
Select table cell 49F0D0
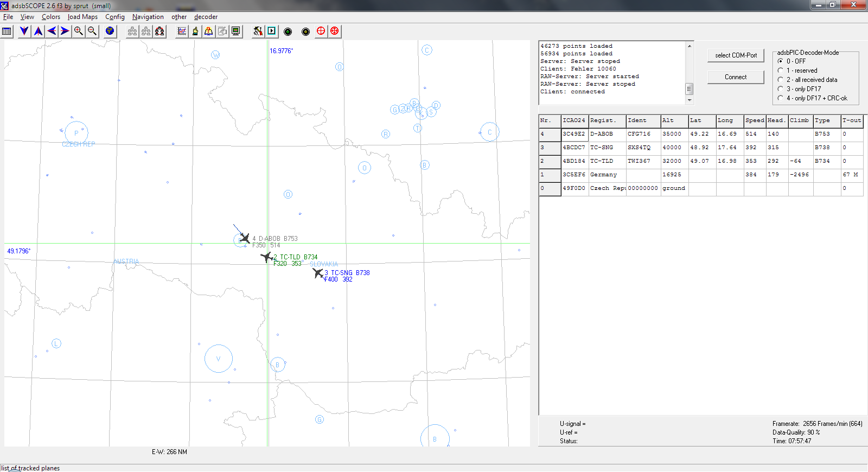pyautogui.click(x=575, y=189)
